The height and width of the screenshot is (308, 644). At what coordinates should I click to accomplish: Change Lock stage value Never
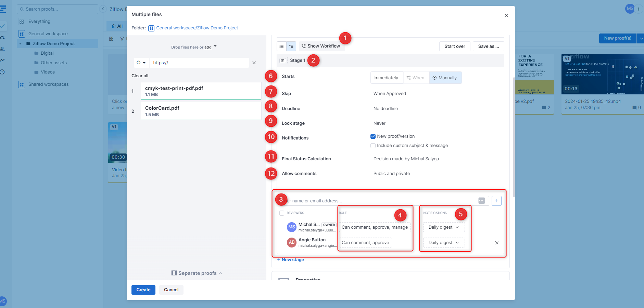click(379, 123)
